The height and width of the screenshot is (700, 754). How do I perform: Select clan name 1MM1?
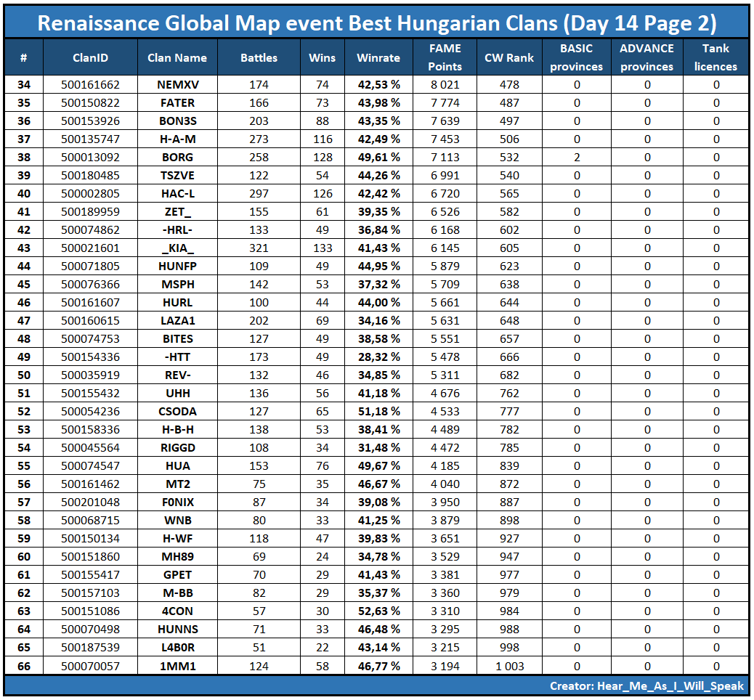click(178, 667)
